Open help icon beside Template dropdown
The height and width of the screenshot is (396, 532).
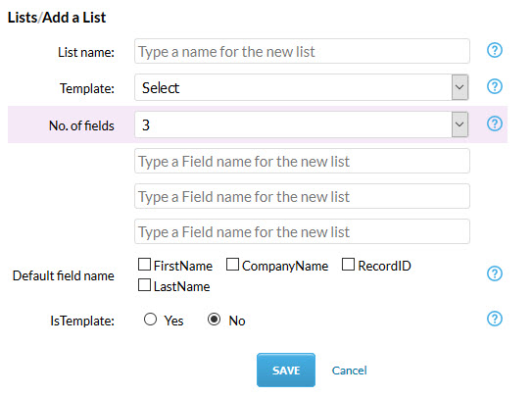(x=495, y=86)
